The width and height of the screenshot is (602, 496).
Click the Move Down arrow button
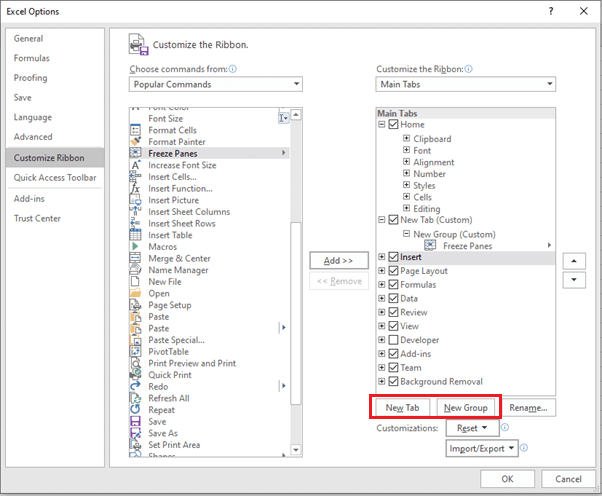point(574,280)
